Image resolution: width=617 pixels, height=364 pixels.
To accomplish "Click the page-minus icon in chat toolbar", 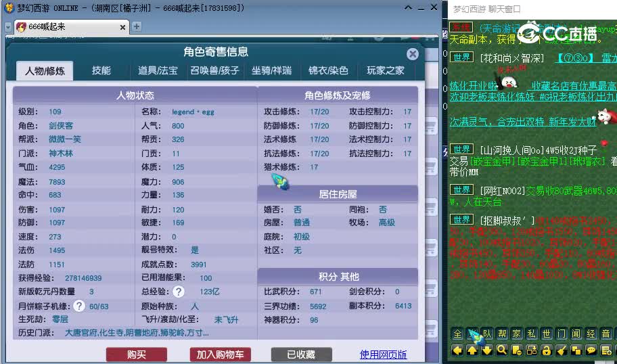I will click(517, 350).
